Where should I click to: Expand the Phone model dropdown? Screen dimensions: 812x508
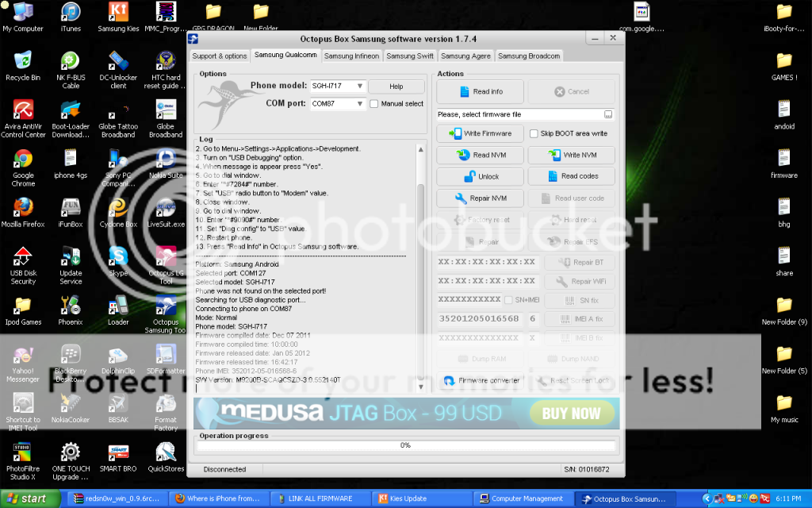pyautogui.click(x=359, y=86)
